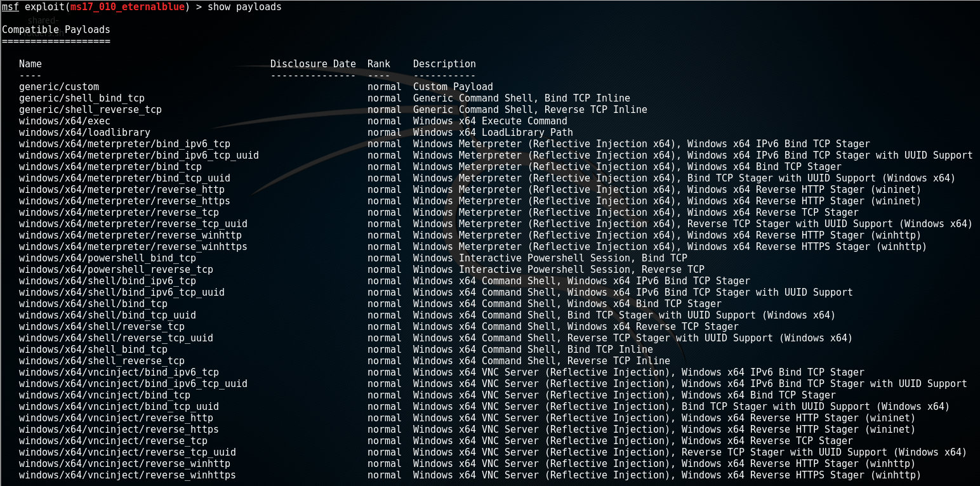Select windows/x64/powershell_bind_tcp payload name
This screenshot has height=486, width=980.
[x=107, y=258]
